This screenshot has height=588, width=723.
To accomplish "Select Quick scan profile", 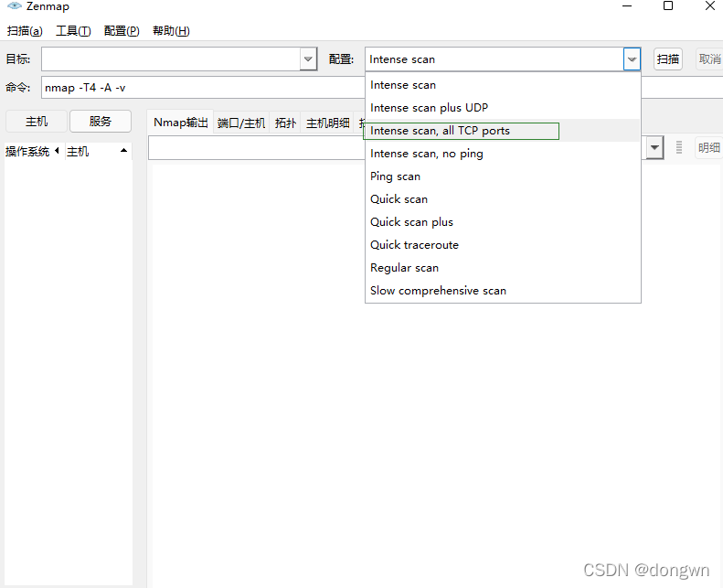I will [503, 198].
